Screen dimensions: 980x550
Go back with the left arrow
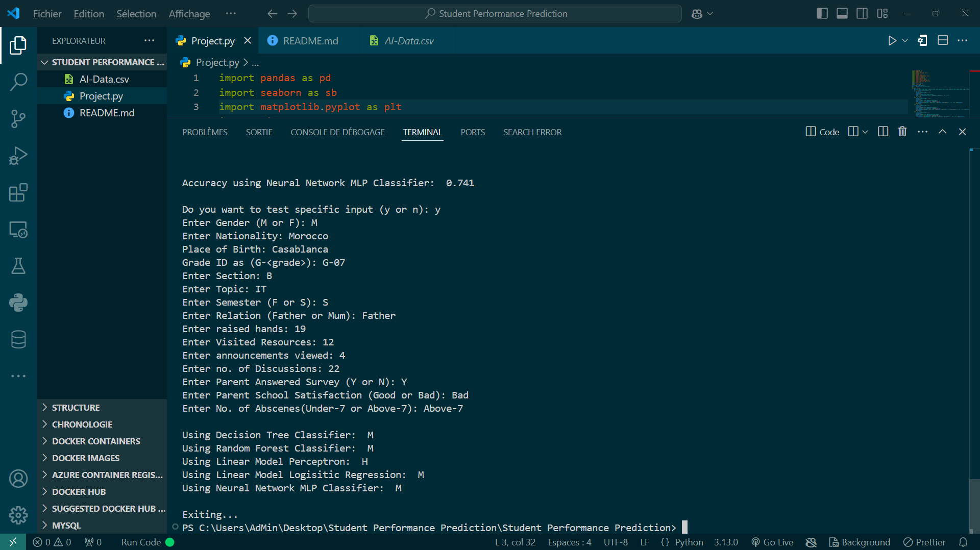point(272,14)
